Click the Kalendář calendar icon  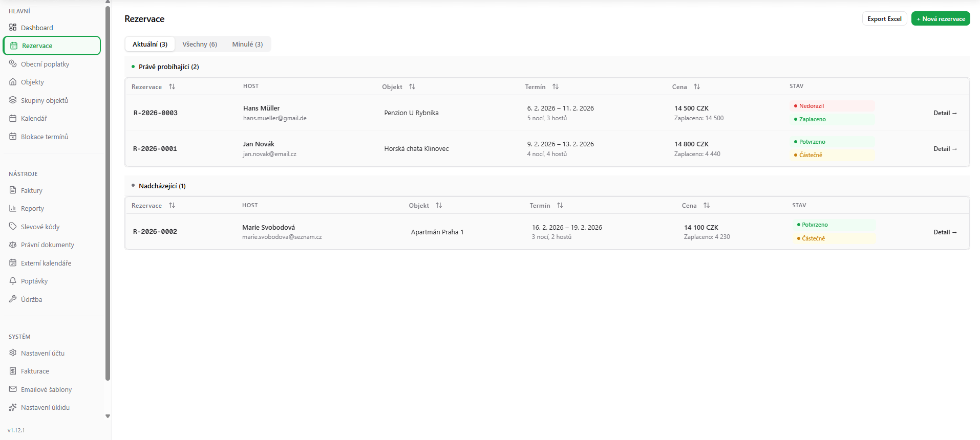(13, 119)
